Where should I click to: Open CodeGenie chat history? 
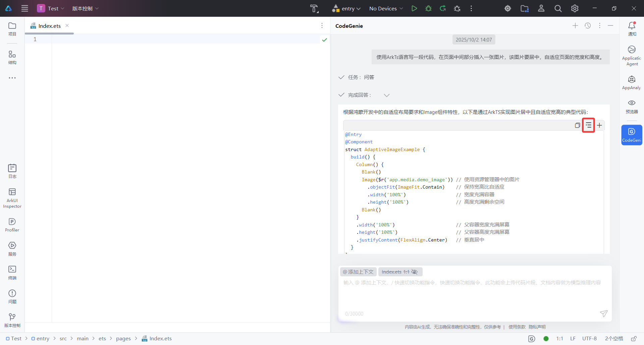tap(588, 26)
